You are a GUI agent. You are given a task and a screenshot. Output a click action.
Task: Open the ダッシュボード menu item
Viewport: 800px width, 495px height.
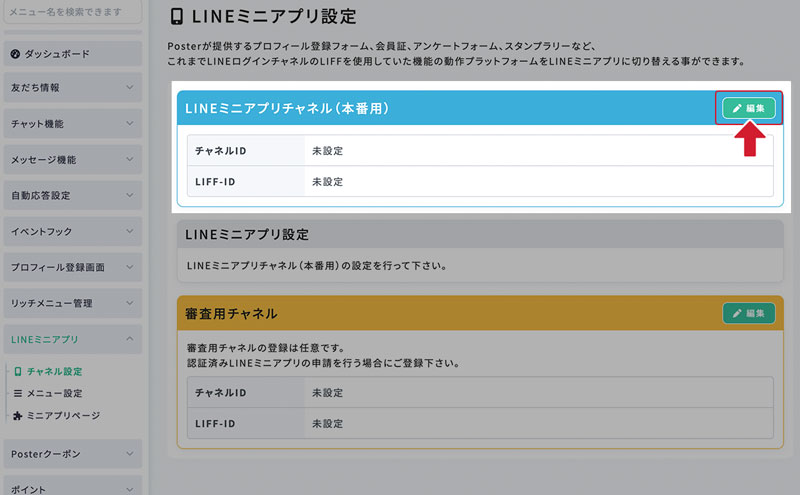(x=72, y=53)
